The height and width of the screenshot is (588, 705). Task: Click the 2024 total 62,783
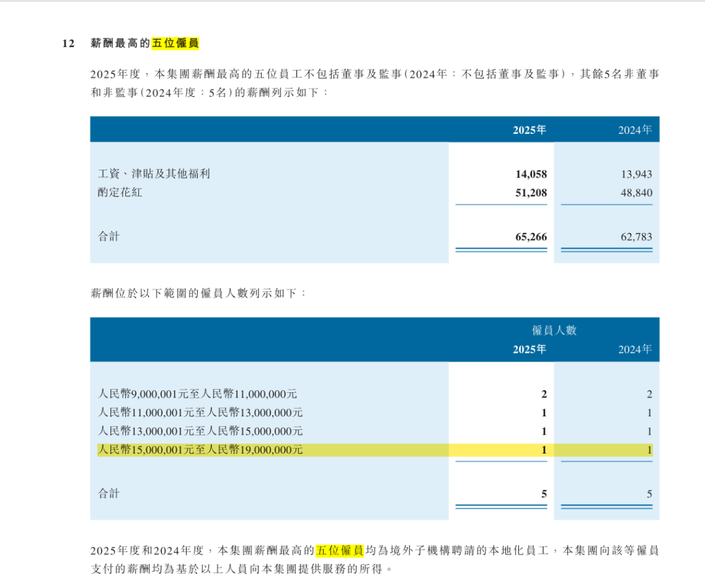coord(636,237)
